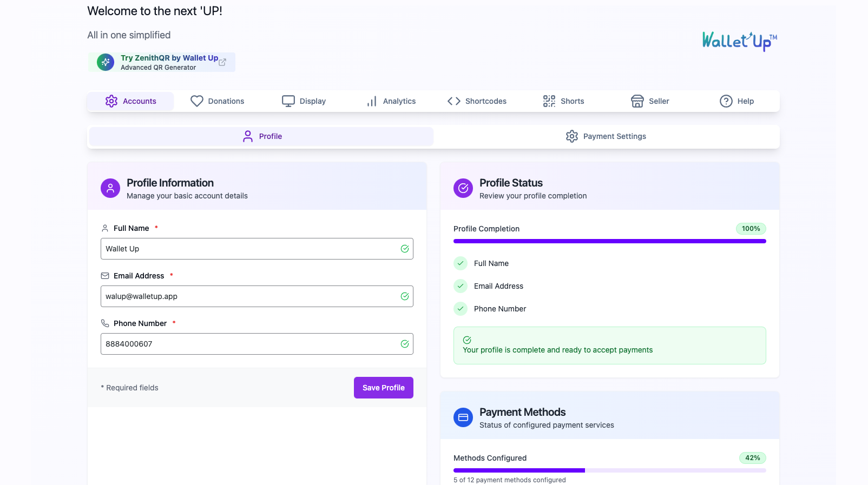Click the Shorts QR code icon
Screen dimensions: 868x485
[549, 101]
